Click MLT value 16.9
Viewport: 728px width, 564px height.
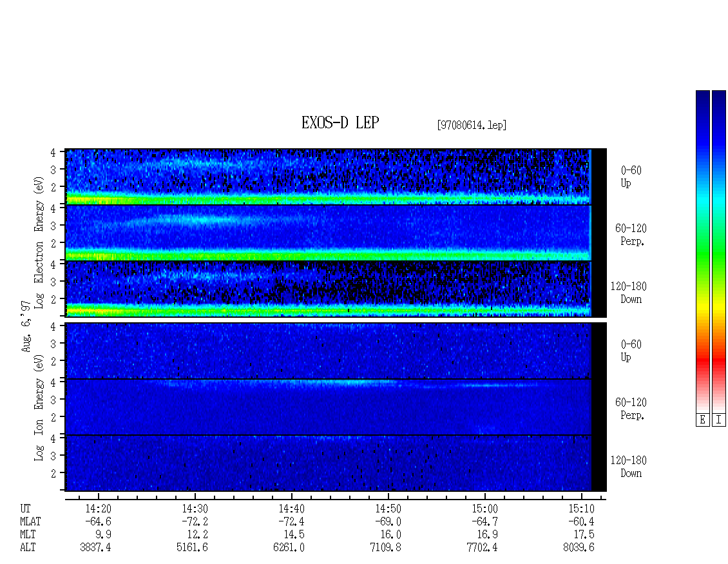(x=487, y=535)
